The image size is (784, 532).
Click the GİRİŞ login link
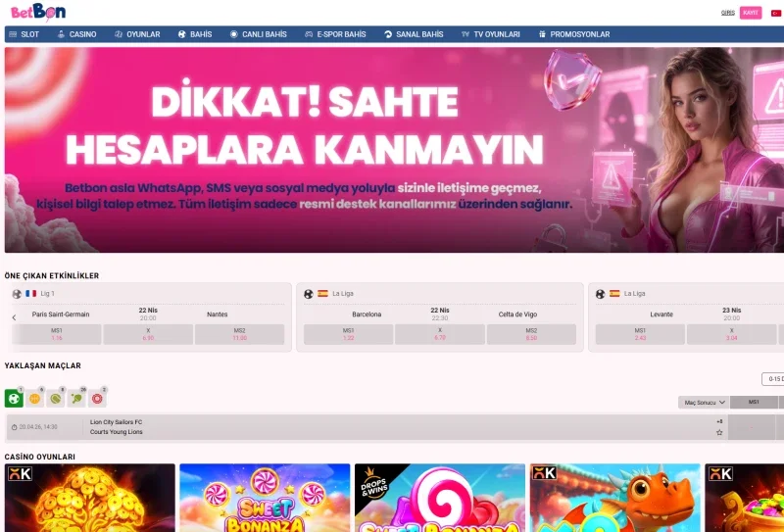(728, 13)
